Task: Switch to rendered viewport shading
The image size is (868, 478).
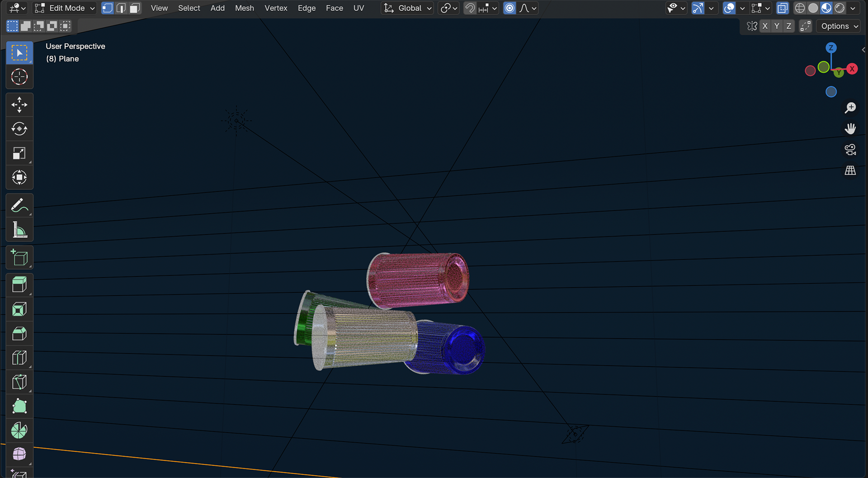Action: tap(840, 8)
